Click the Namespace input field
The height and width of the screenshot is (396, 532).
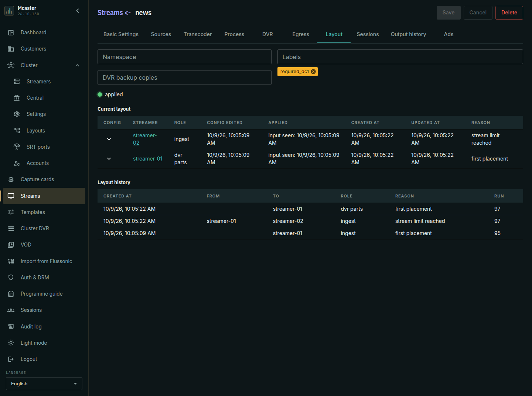184,57
